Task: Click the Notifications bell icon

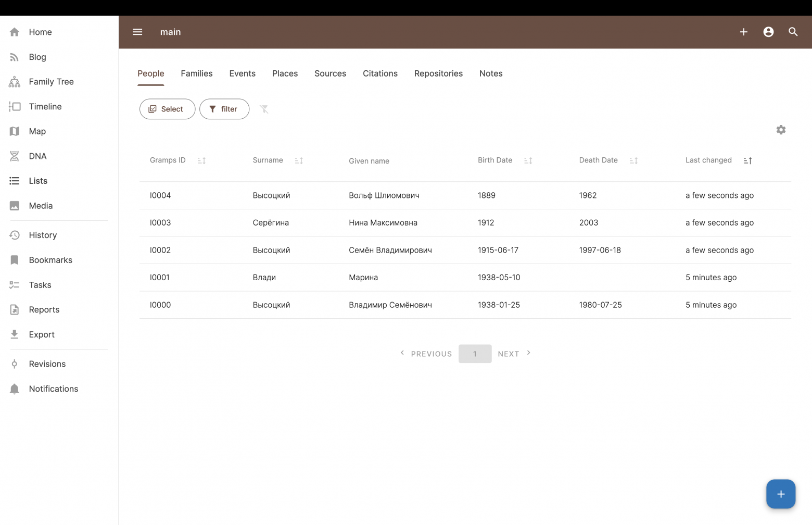Action: pos(15,389)
